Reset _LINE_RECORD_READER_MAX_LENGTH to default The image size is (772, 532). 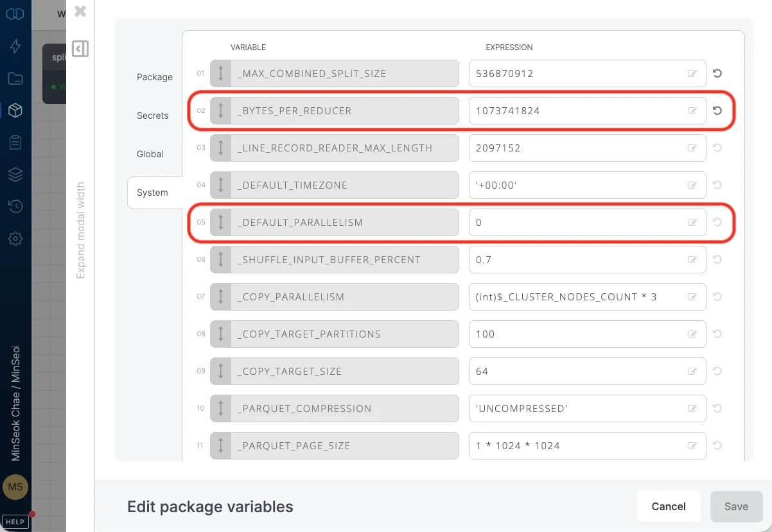pos(717,148)
